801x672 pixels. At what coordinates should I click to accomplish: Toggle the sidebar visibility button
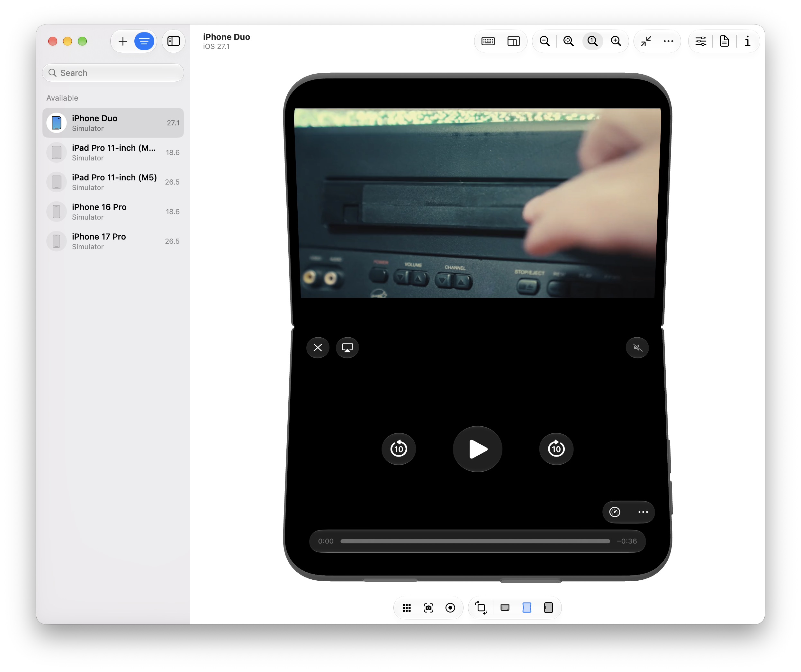coord(174,41)
